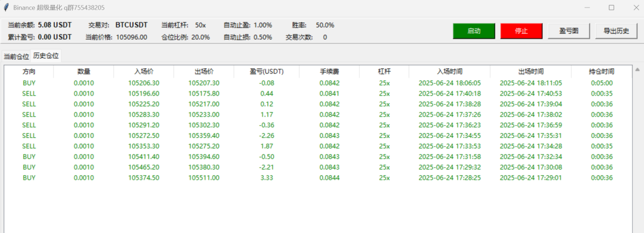Click the 方向 column header
644x233 pixels.
click(29, 72)
